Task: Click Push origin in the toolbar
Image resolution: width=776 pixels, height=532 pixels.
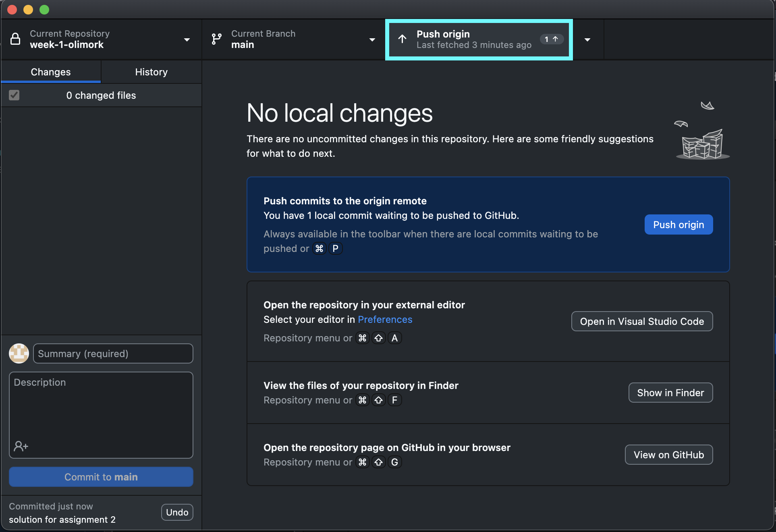Action: coord(479,39)
